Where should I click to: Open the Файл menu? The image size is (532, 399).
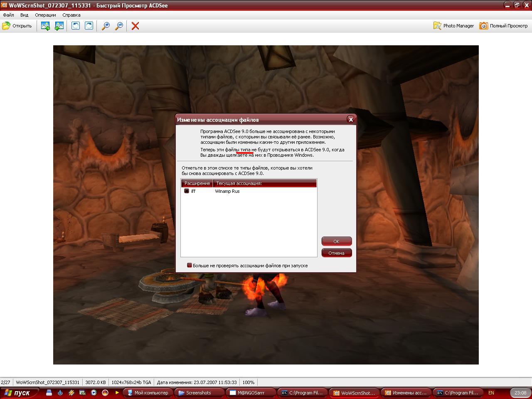(x=8, y=15)
